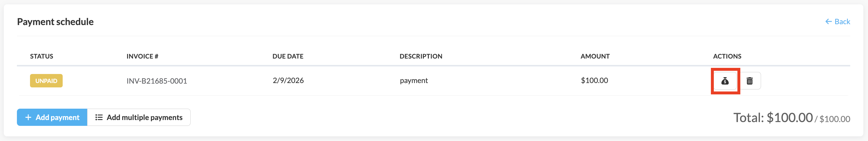Click the STATUS column header
The image size is (868, 141).
pyautogui.click(x=41, y=56)
